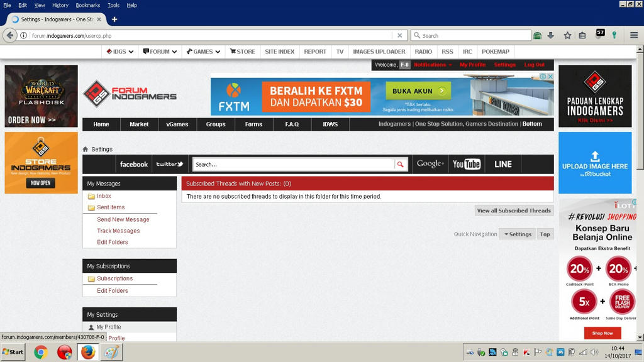
Task: Click the green pin extension icon in toolbar
Action: (x=614, y=36)
